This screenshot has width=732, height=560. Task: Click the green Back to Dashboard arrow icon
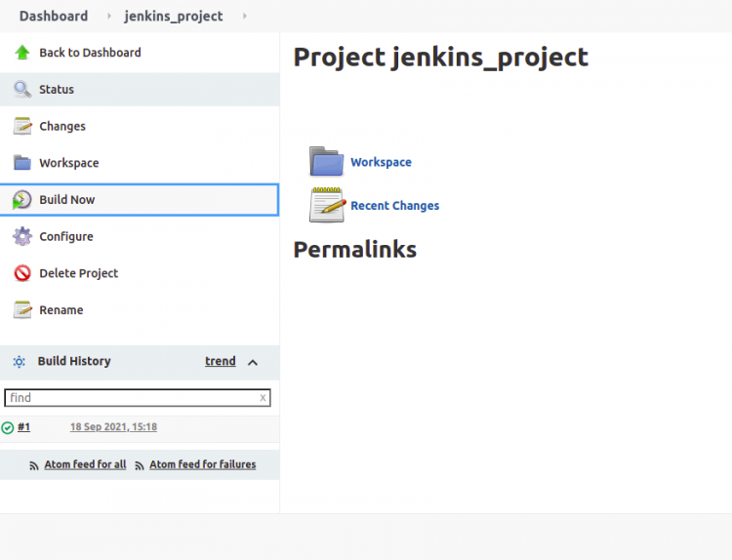pos(21,53)
